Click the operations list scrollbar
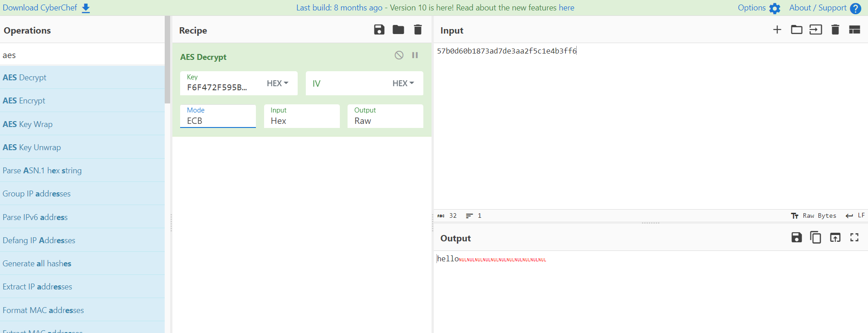Image resolution: width=868 pixels, height=333 pixels. (167, 60)
